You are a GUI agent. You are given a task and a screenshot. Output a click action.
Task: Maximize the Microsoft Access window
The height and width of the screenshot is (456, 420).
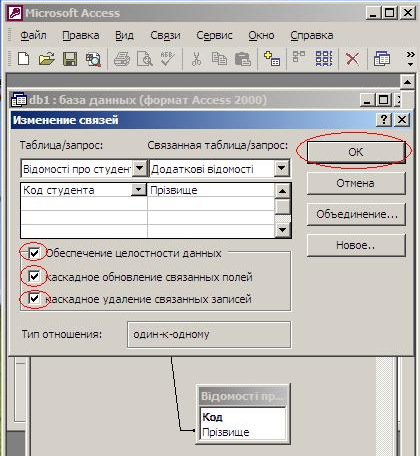389,13
